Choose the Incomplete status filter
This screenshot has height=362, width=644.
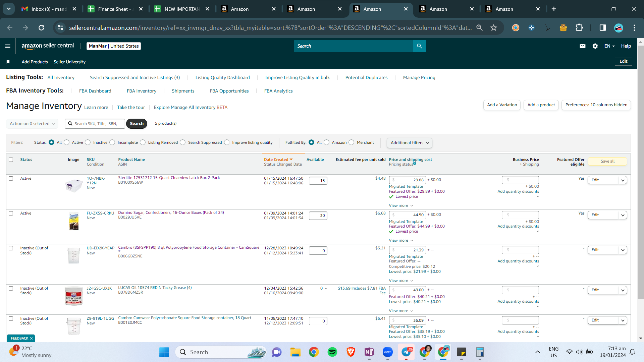coord(112,142)
